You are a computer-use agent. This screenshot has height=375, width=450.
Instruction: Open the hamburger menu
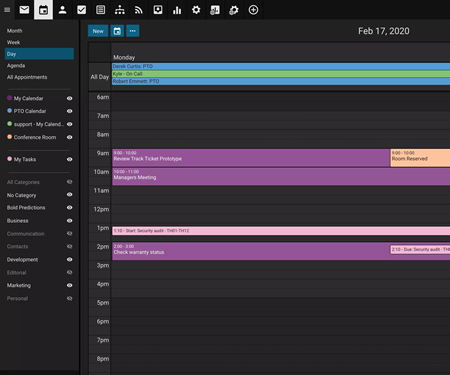[x=7, y=10]
